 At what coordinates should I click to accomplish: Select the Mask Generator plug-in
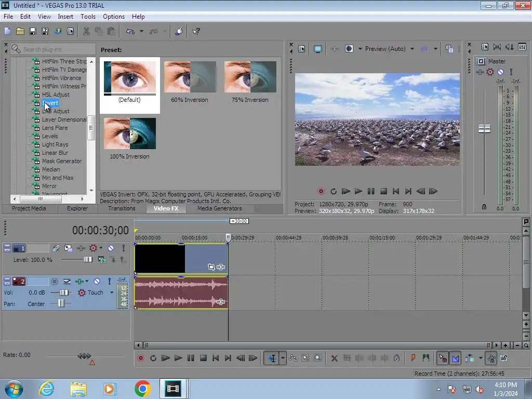tap(62, 161)
